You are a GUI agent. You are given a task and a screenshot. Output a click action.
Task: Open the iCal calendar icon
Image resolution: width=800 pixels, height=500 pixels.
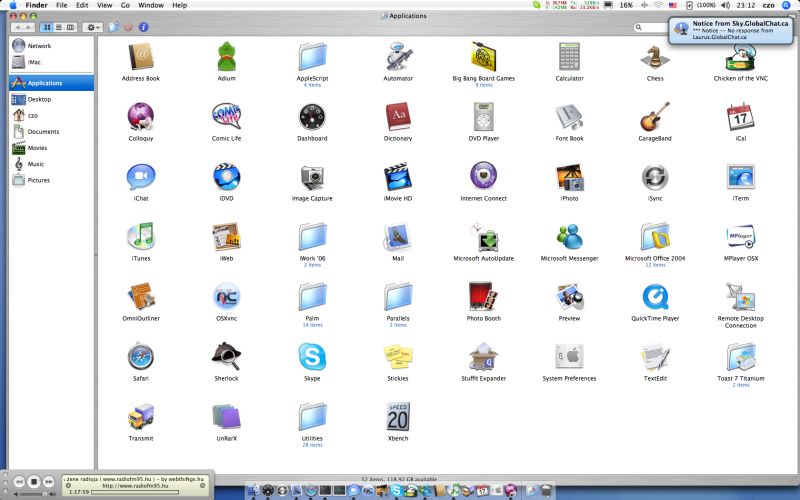pos(741,116)
